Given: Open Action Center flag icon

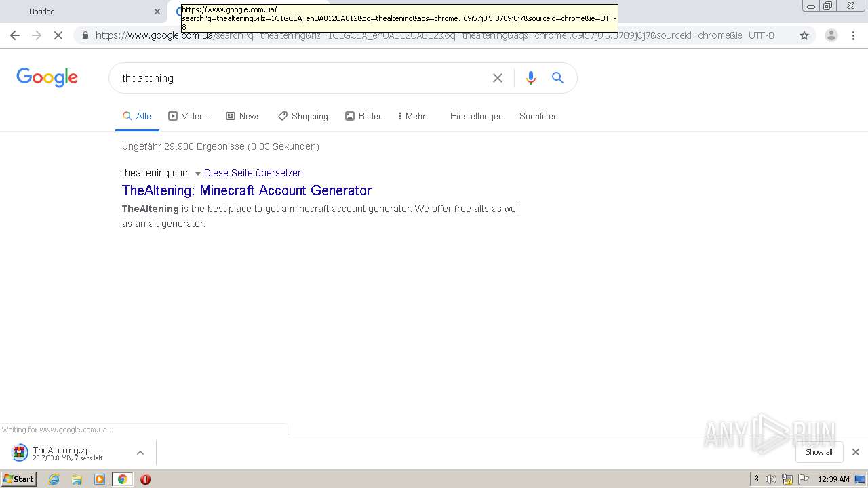Looking at the screenshot, I should pos(804,479).
